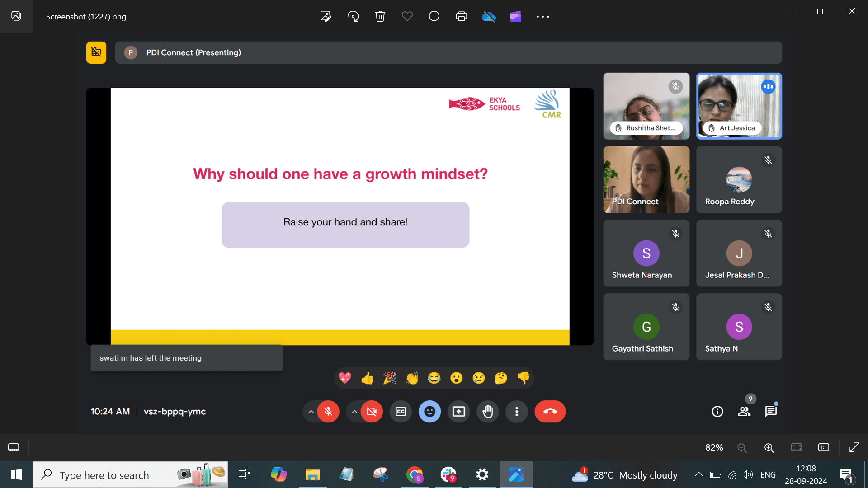Click the Edit image icon in Photos toolbar
This screenshot has width=868, height=488.
pyautogui.click(x=325, y=17)
